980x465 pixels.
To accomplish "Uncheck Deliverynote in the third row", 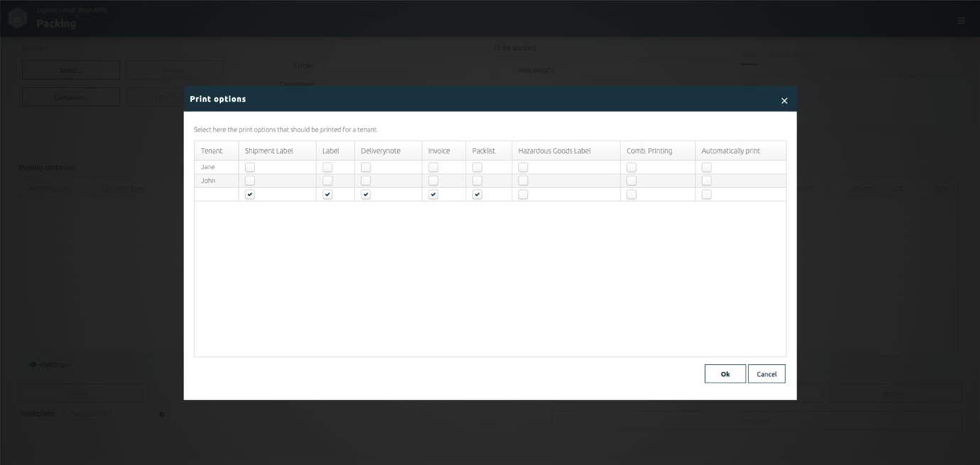I will pyautogui.click(x=365, y=195).
